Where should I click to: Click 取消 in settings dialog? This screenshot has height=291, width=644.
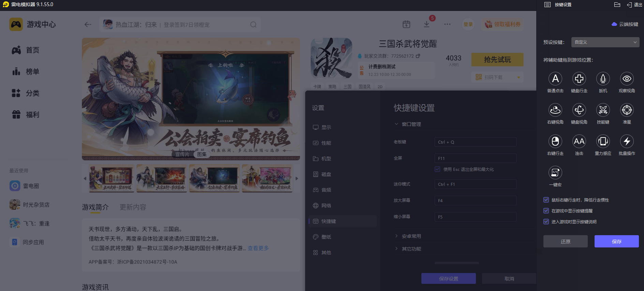[509, 278]
